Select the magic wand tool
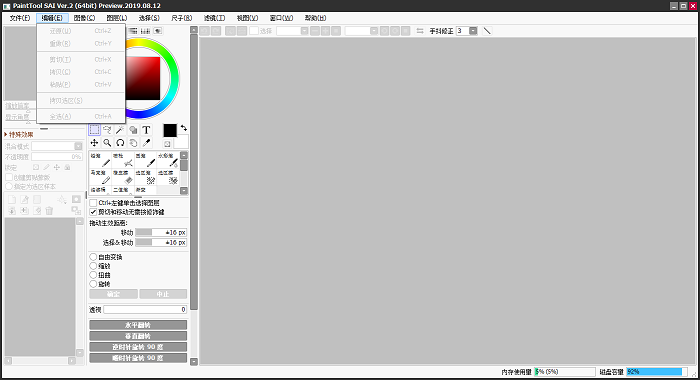The image size is (700, 380). click(x=120, y=130)
